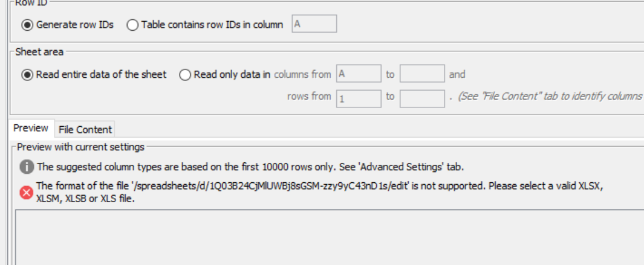Viewport: 644px width, 265px height.
Task: Focus the columns from field containing A
Action: [x=359, y=74]
